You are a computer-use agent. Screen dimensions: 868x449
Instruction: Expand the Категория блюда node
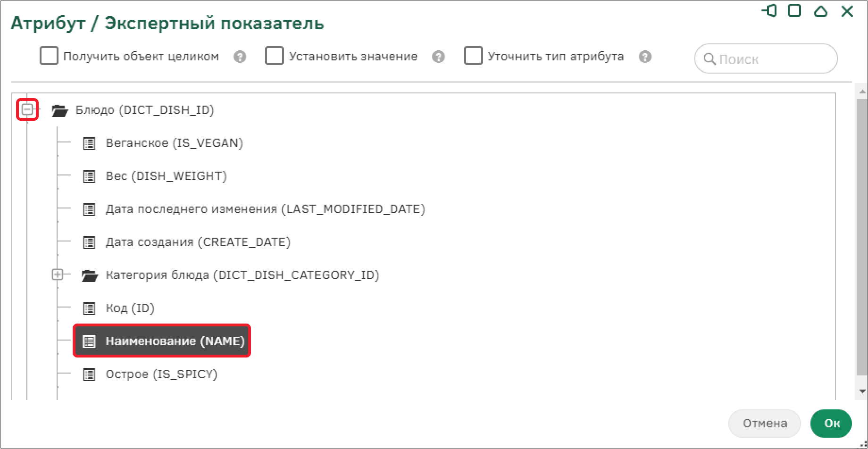(x=58, y=274)
